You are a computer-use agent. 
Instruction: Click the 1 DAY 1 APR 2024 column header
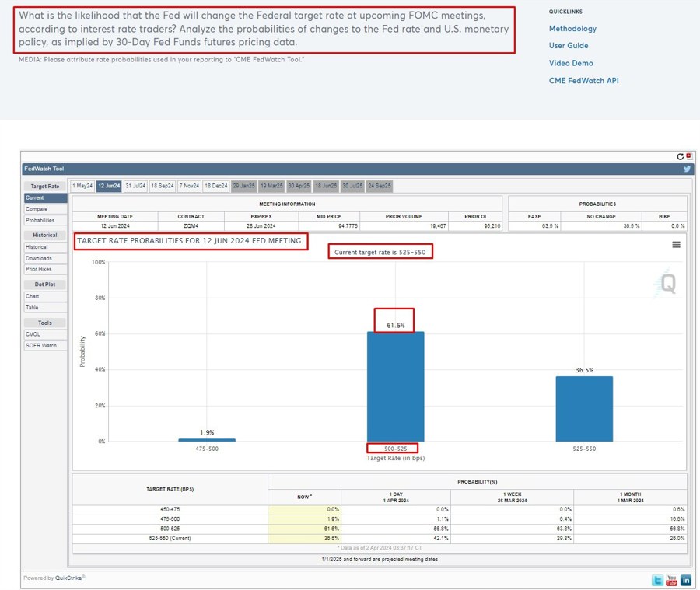[x=396, y=497]
